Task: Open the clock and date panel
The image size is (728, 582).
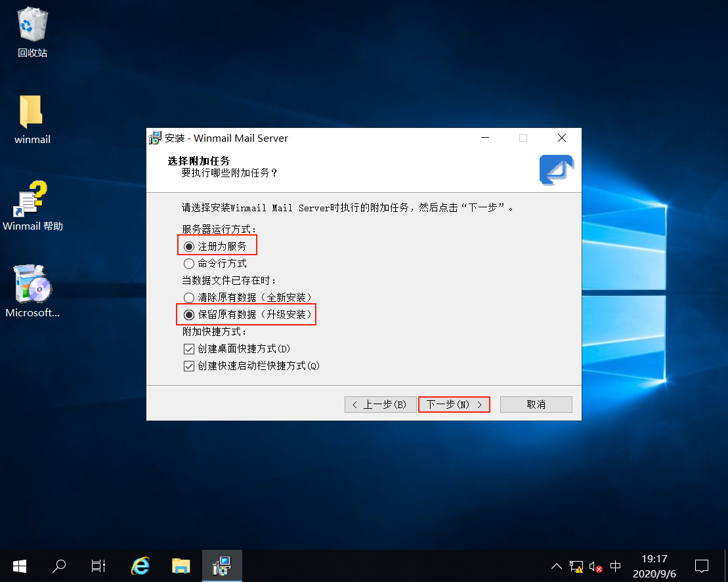Action: pos(654,566)
